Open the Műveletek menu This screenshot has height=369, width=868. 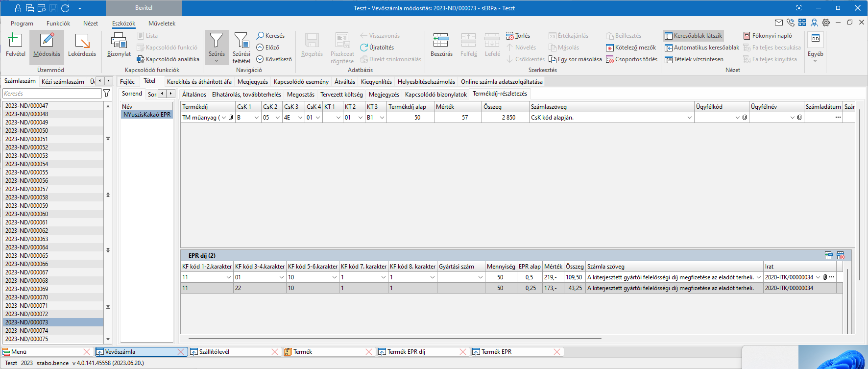(x=162, y=24)
